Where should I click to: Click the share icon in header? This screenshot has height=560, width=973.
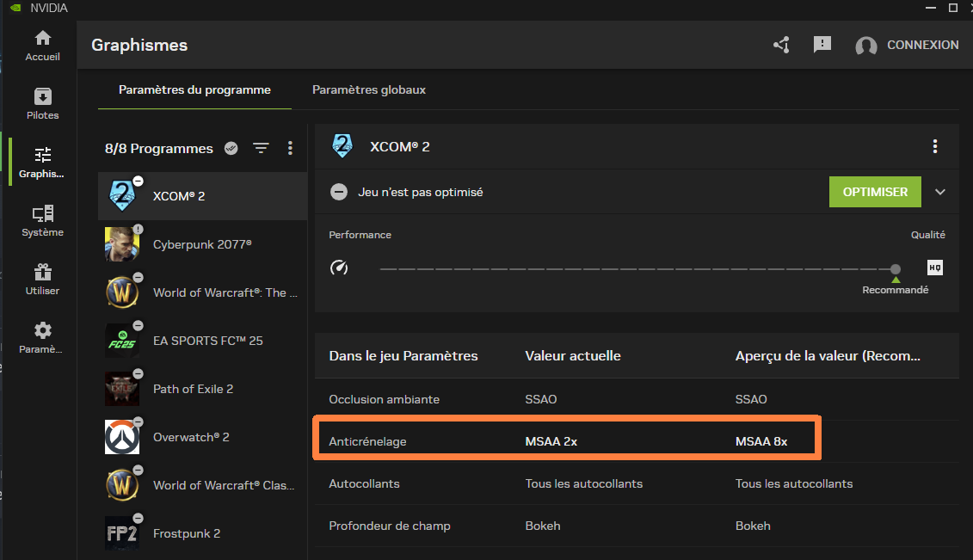coord(781,45)
